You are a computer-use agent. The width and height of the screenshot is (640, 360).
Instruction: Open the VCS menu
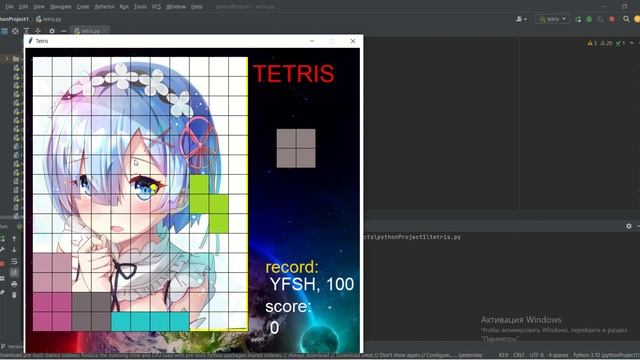[156, 7]
